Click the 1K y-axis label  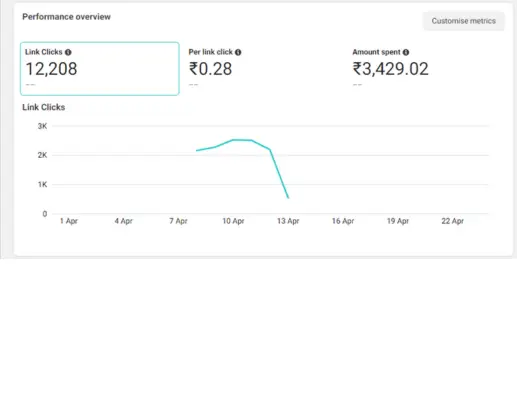point(42,185)
